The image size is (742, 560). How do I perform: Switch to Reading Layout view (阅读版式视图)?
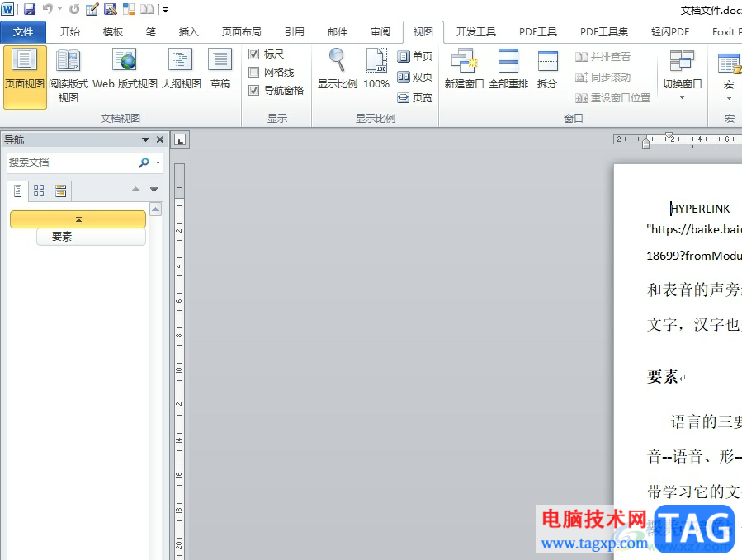pos(69,77)
